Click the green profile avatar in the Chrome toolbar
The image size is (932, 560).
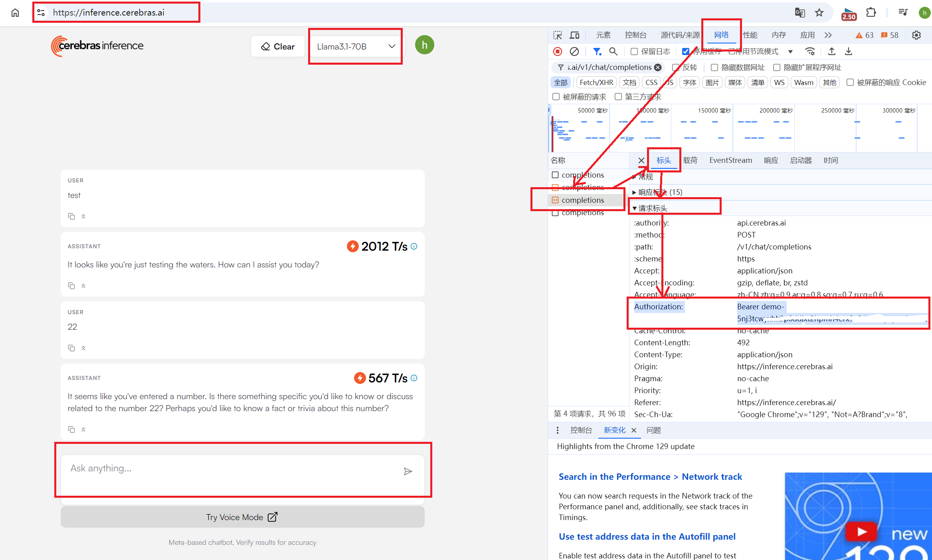pos(924,13)
